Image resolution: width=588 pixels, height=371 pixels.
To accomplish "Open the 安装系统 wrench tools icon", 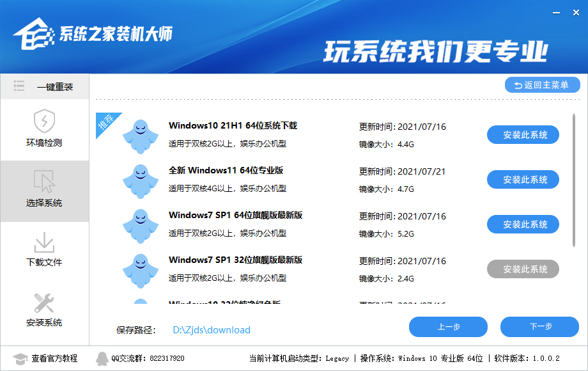I will tap(44, 303).
